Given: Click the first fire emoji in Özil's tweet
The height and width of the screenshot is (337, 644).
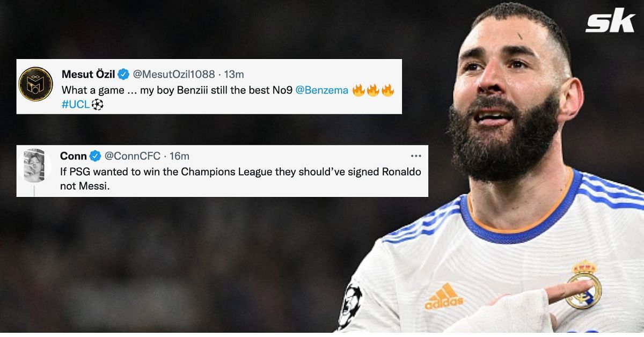Looking at the screenshot, I should 358,90.
